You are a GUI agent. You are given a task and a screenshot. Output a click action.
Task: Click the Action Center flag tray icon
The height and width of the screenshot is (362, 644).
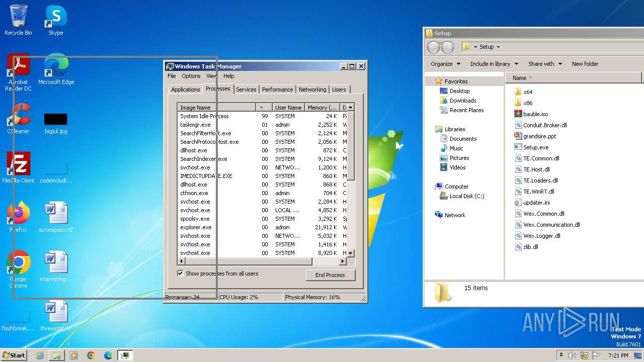point(597,355)
